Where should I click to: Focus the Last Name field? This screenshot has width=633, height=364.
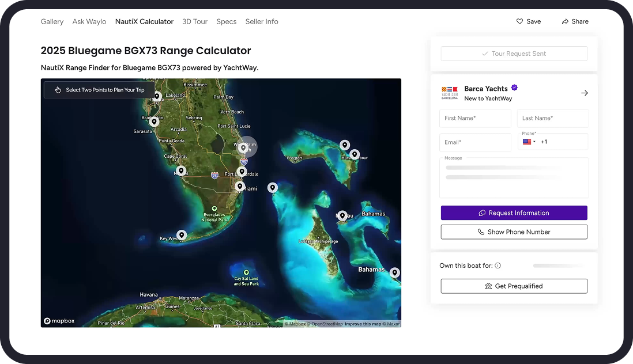pos(553,118)
